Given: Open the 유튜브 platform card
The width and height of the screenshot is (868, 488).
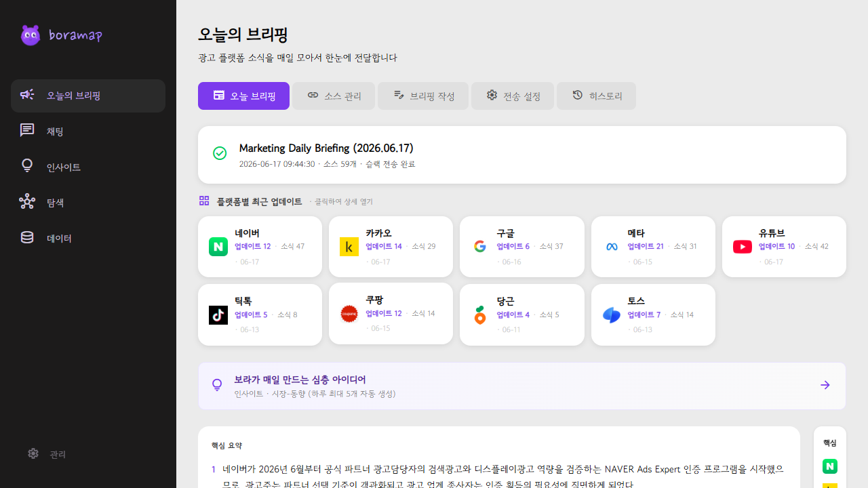Looking at the screenshot, I should point(784,247).
